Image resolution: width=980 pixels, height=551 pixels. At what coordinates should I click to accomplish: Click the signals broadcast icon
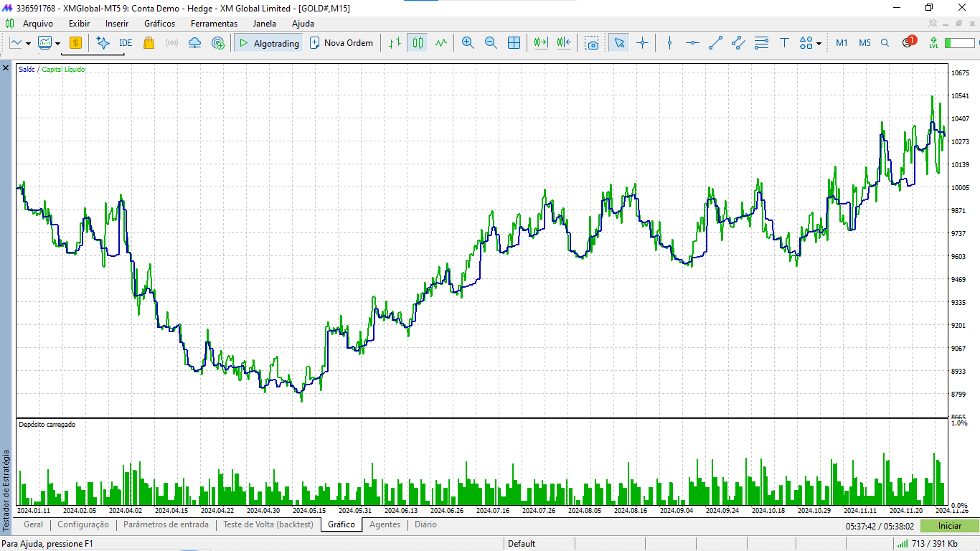coord(171,43)
